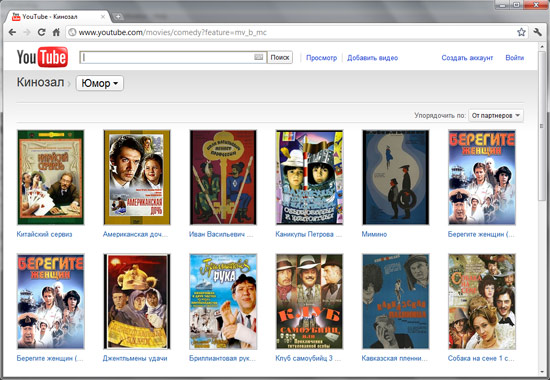Click the Кинозал breadcrumb heading

click(40, 82)
